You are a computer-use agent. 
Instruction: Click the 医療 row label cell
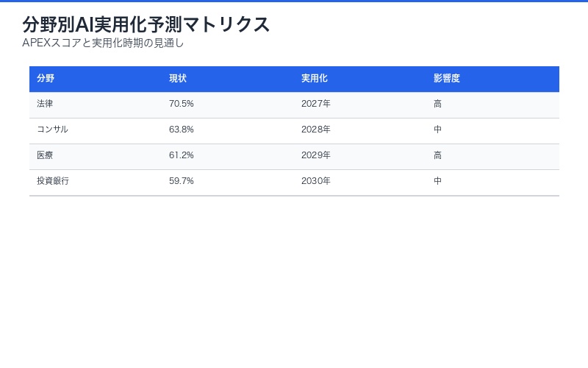tap(45, 156)
